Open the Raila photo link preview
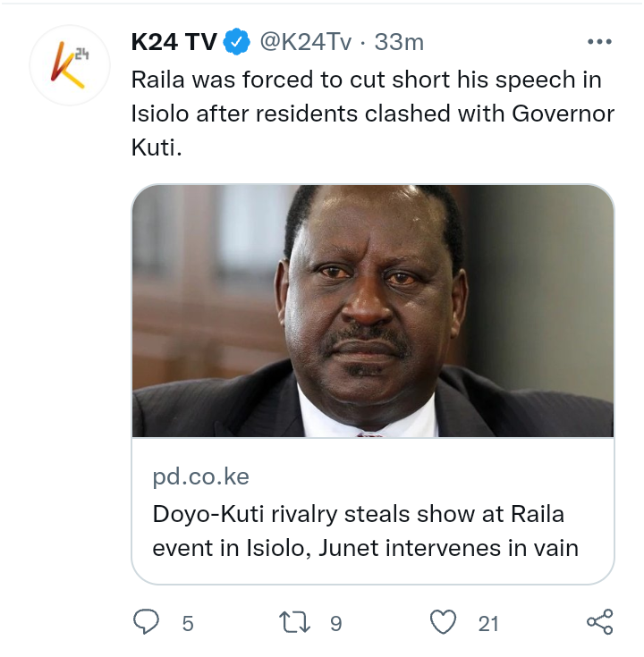This screenshot has width=644, height=657. tap(373, 311)
